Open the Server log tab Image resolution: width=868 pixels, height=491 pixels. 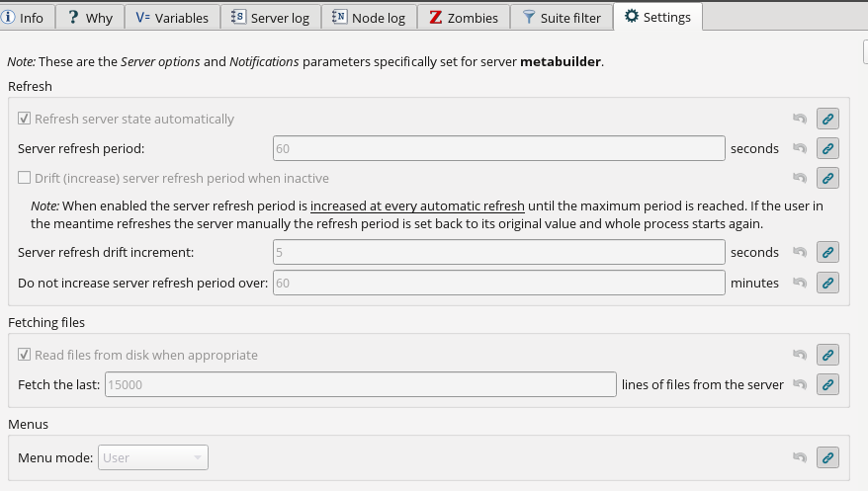(x=271, y=18)
